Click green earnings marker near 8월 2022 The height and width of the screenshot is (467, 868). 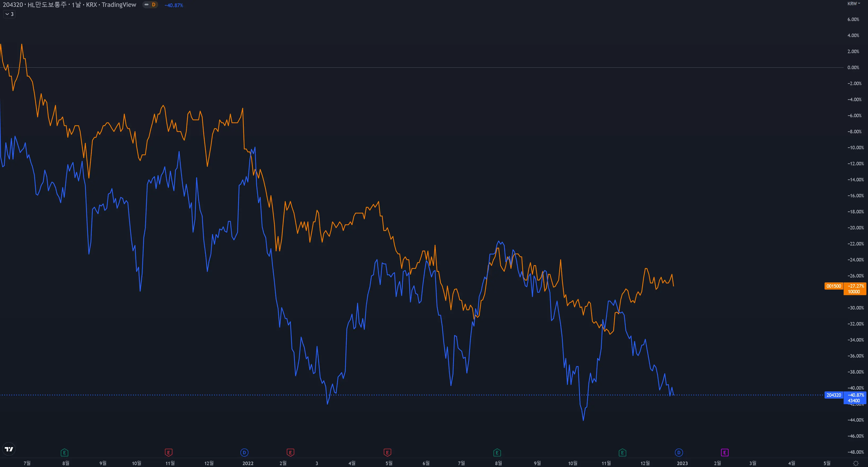click(497, 452)
